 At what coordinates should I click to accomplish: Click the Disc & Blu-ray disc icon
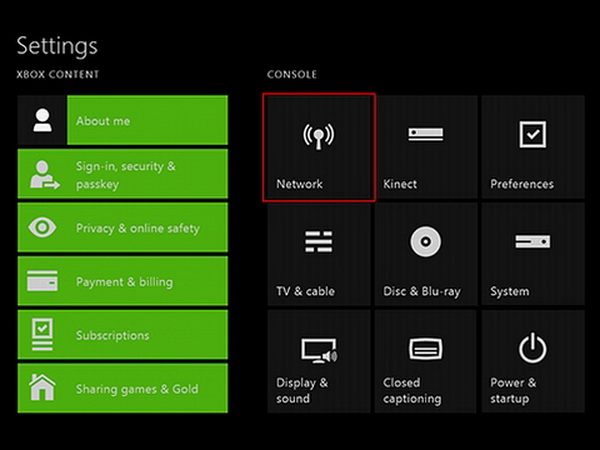(426, 241)
